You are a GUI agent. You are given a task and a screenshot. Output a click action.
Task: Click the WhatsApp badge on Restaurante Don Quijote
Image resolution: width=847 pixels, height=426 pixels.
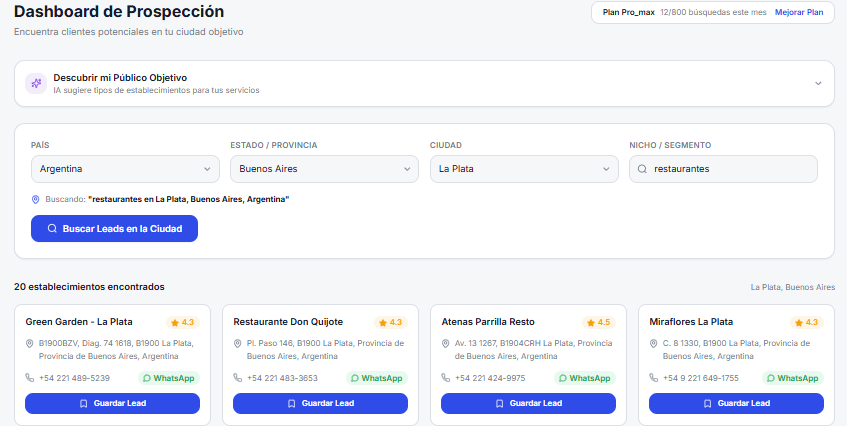[x=377, y=378]
